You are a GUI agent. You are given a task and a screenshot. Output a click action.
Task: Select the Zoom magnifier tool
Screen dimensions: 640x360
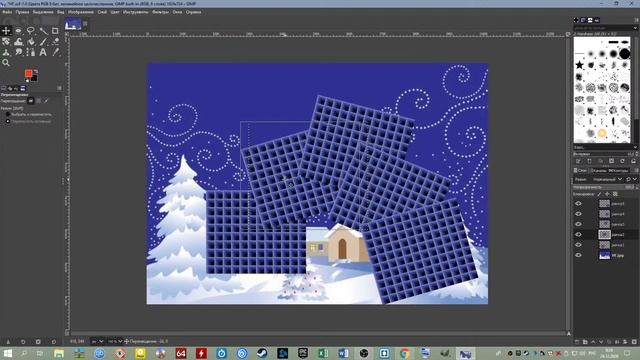[x=6, y=63]
